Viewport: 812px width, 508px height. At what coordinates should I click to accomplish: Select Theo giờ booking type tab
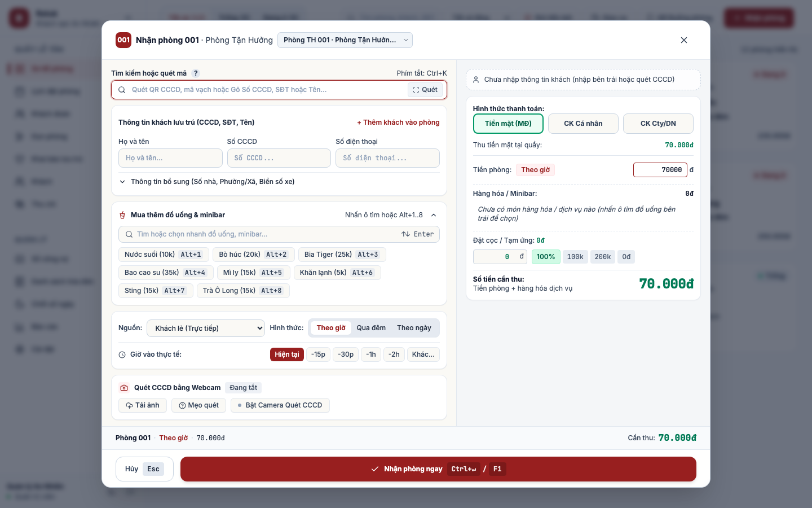point(331,328)
